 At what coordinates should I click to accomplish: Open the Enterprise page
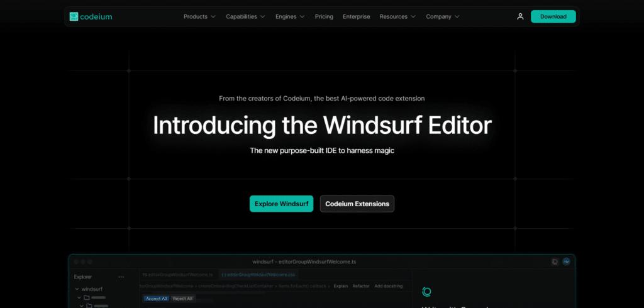(x=357, y=16)
